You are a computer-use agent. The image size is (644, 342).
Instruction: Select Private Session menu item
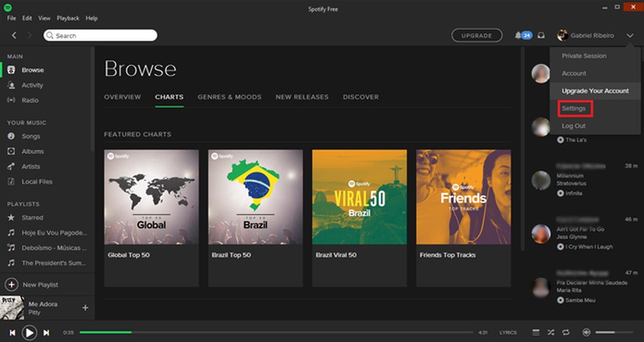pyautogui.click(x=584, y=56)
